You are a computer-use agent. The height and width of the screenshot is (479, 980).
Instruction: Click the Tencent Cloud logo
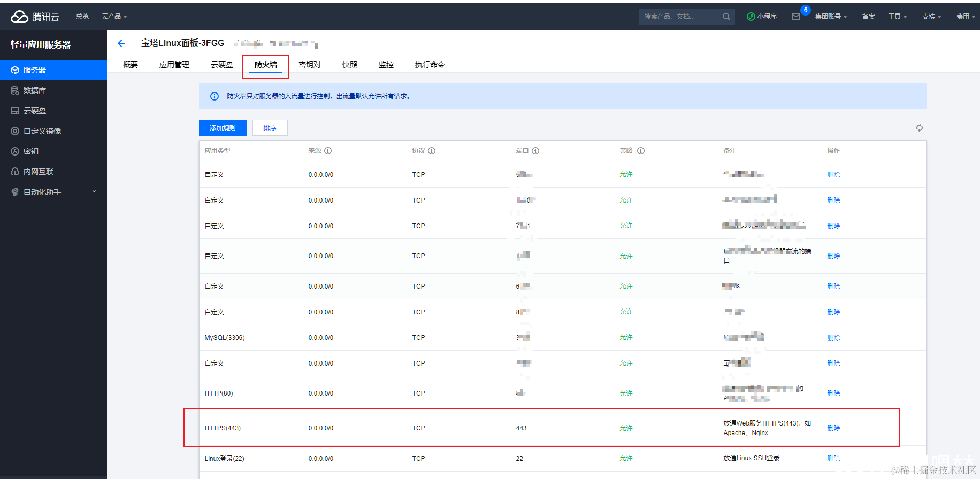point(35,17)
